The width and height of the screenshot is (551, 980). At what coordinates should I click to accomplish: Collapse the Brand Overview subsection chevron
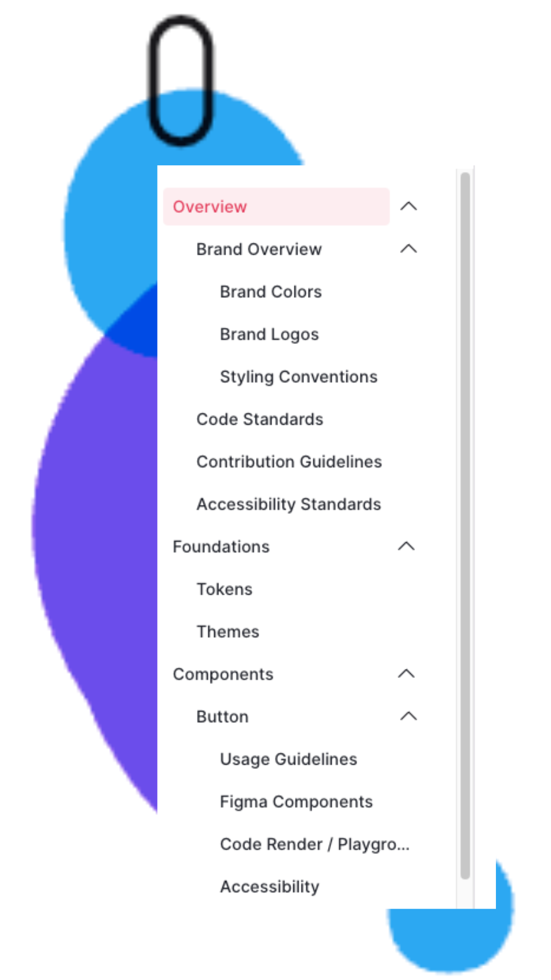point(409,249)
